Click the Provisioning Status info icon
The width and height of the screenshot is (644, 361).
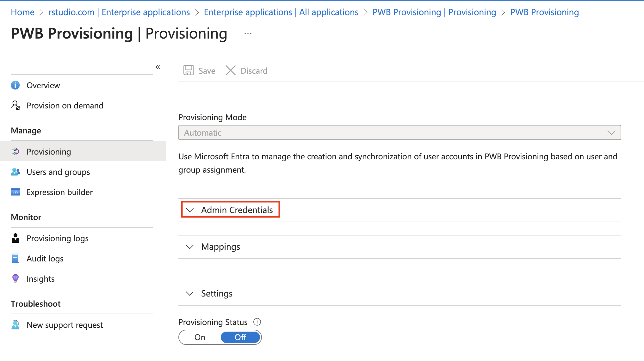pos(257,322)
